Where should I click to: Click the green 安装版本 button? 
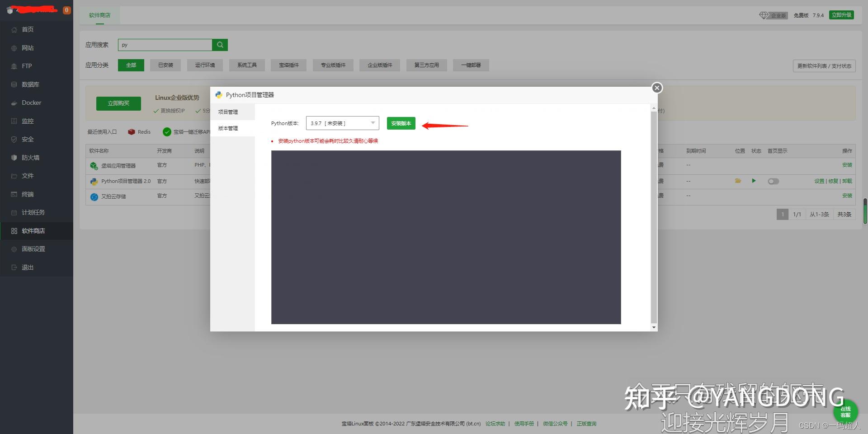pos(401,123)
